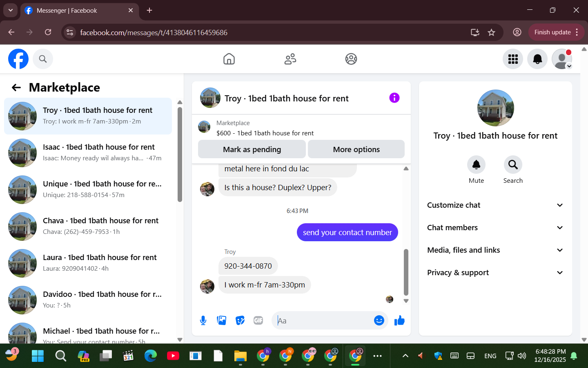Click the 'Is this a house? Duplex? Upper?' message
588x368 pixels.
point(278,187)
